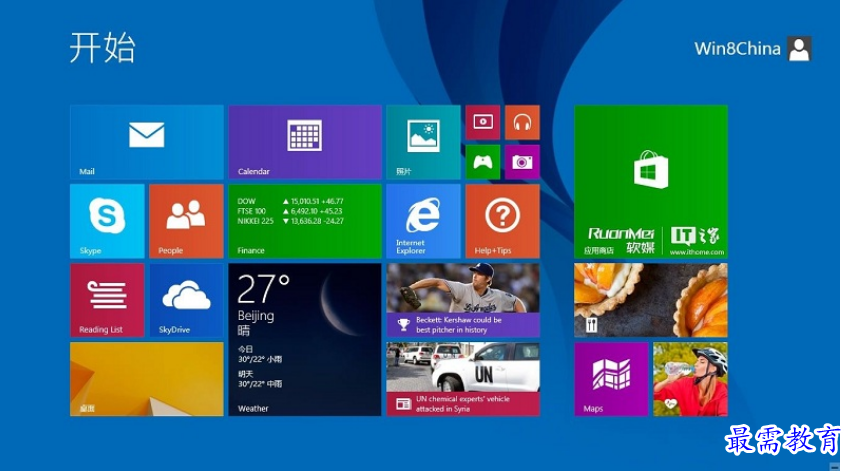Launch the Calendar app tile
The image size is (849, 471).
pos(304,141)
